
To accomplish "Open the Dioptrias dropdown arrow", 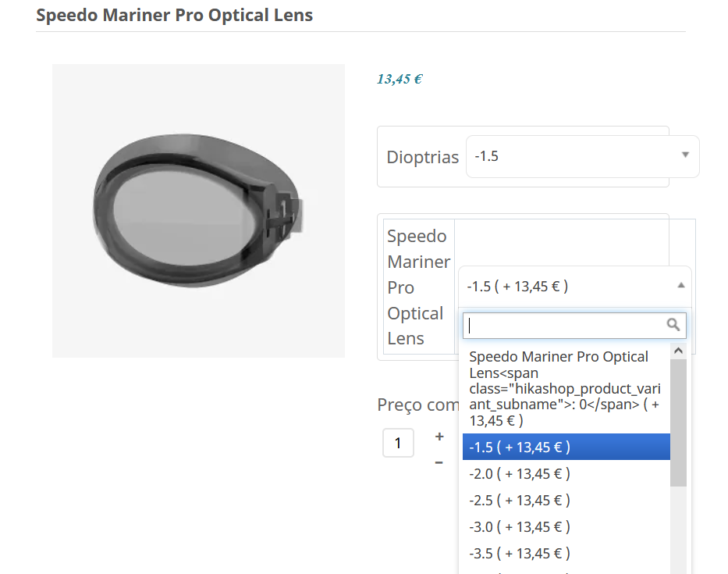I will point(685,155).
